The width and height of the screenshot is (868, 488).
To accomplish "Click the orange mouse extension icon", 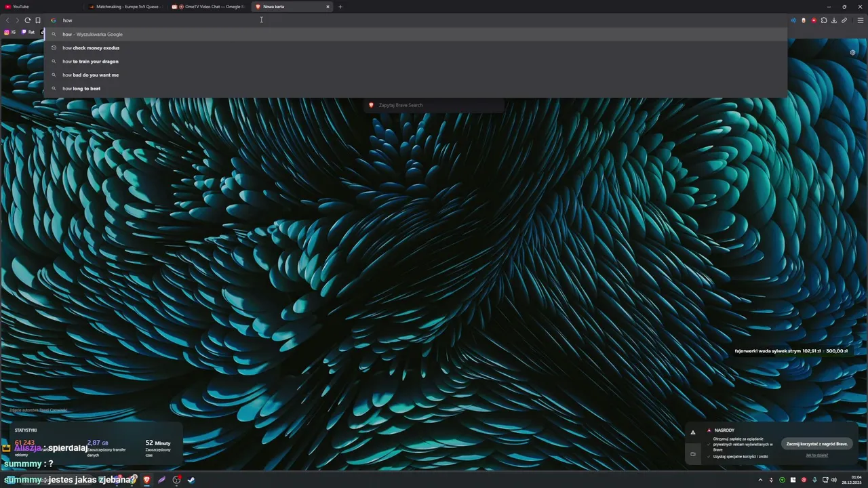I will [804, 20].
